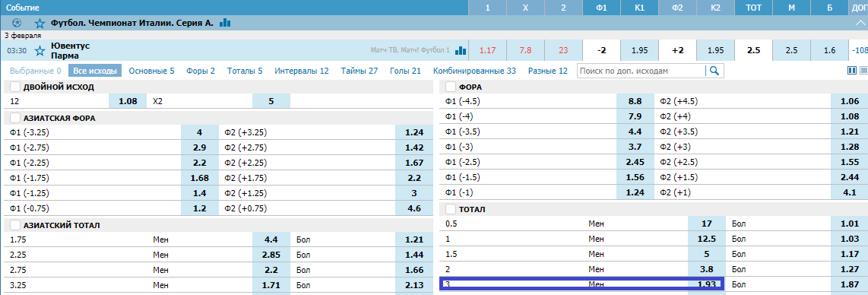Select total 0.5 Мен odds 17
This screenshot has width=868, height=295.
pos(706,224)
